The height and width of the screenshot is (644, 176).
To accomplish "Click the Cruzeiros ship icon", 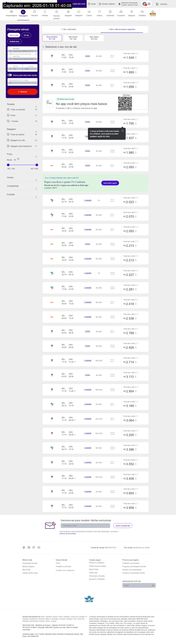I will click(x=121, y=12).
